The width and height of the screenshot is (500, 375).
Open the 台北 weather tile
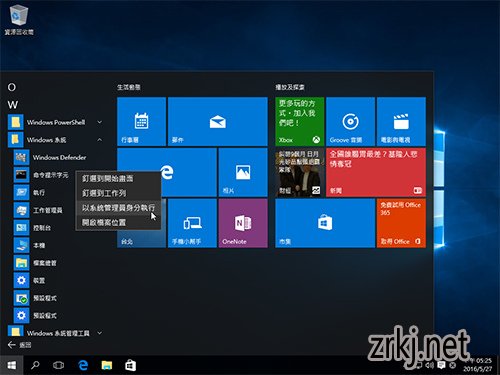pos(142,237)
